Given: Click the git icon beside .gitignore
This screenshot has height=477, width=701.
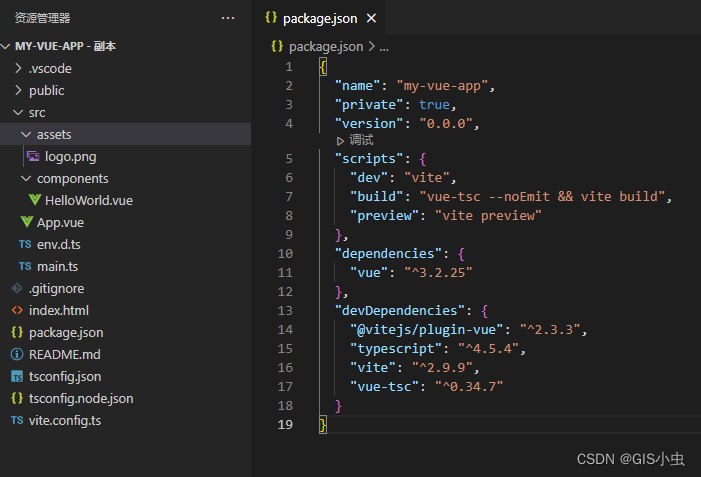Looking at the screenshot, I should (x=17, y=288).
